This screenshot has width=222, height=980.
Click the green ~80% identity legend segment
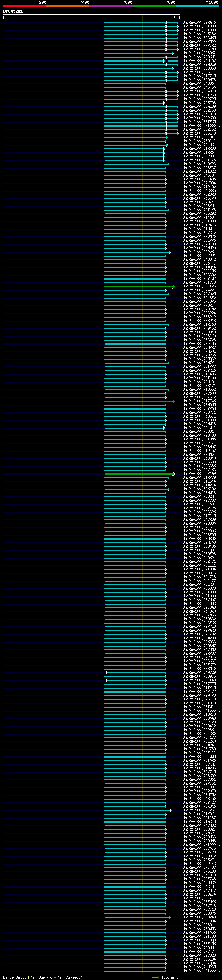(x=154, y=7)
